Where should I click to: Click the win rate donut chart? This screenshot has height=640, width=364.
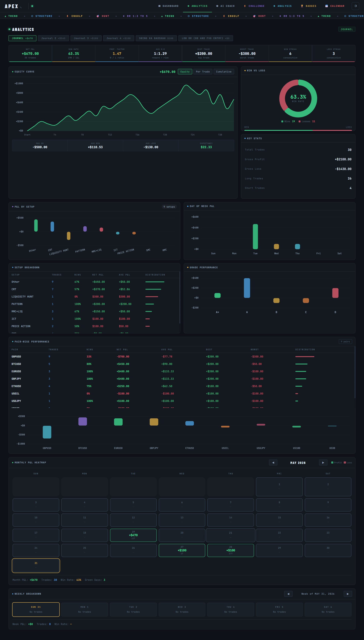click(x=298, y=98)
